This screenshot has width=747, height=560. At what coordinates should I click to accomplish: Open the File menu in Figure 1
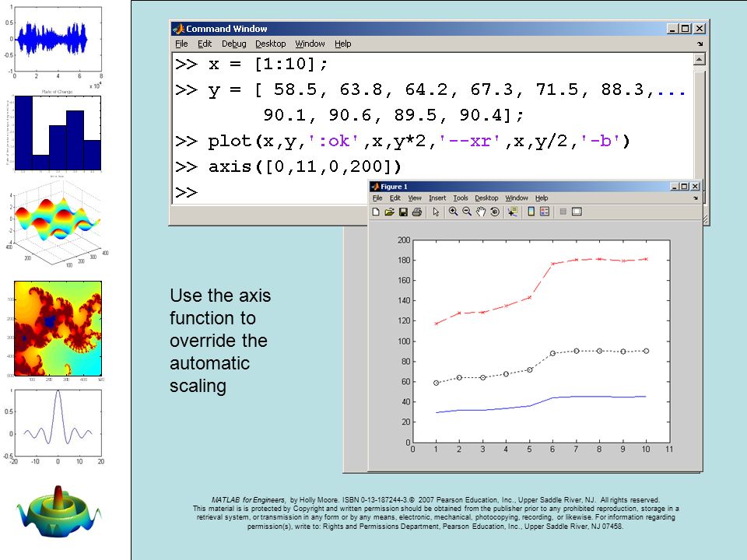pyautogui.click(x=377, y=198)
